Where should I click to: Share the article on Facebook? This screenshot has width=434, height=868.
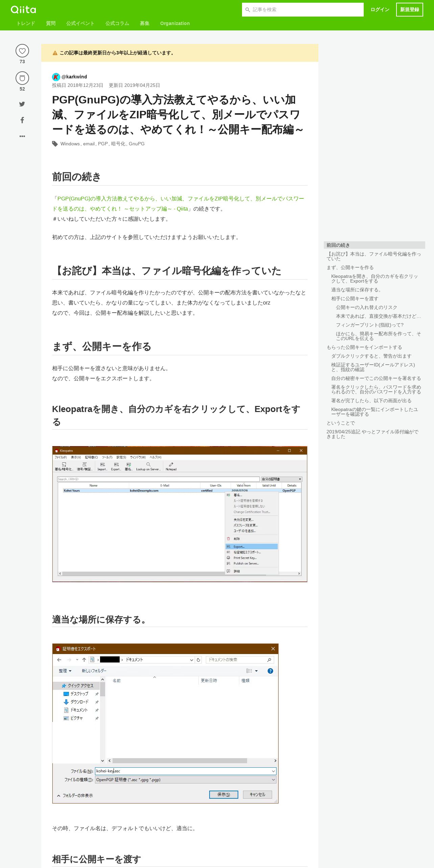click(x=22, y=120)
